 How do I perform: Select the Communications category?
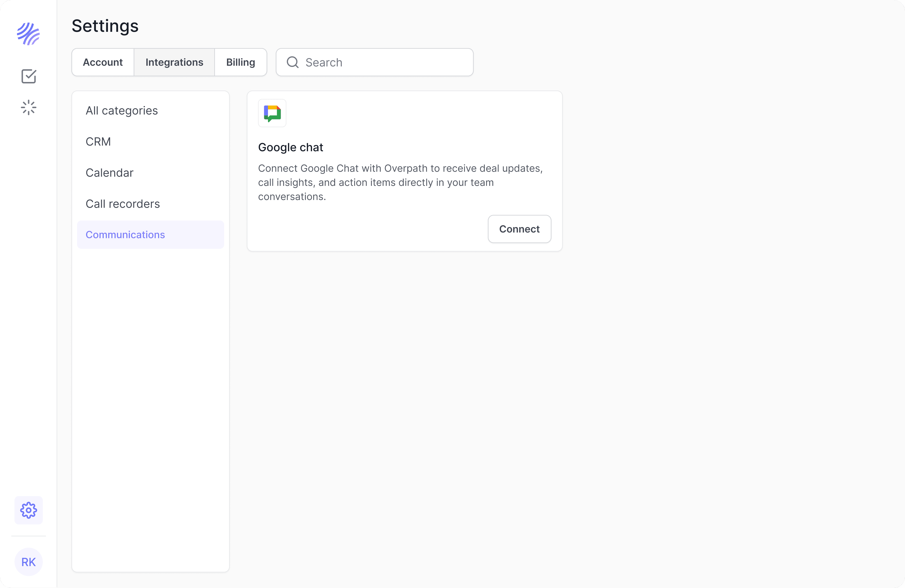pyautogui.click(x=125, y=235)
